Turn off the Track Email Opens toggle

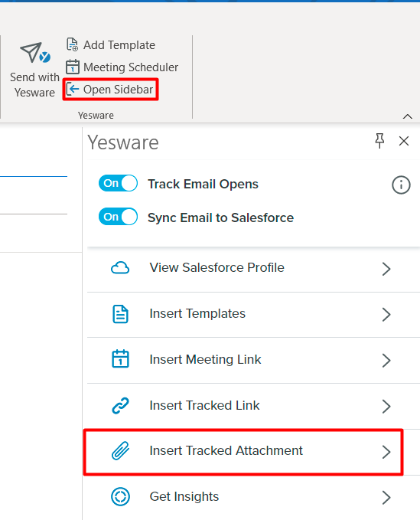pyautogui.click(x=118, y=183)
